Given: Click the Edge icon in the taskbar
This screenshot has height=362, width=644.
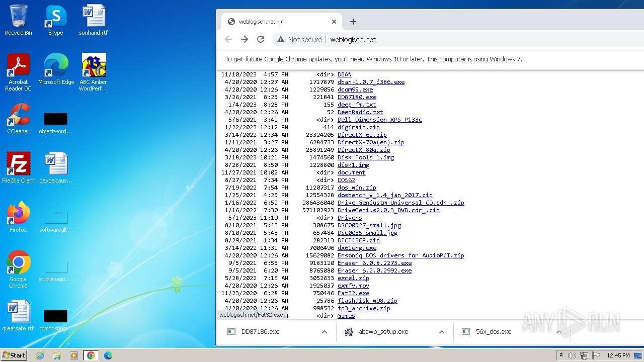Looking at the screenshot, I should tap(108, 355).
